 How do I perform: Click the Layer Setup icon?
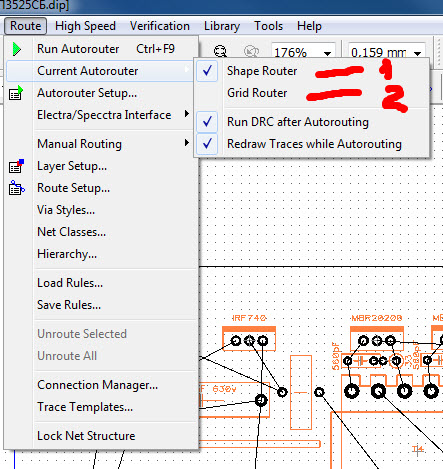click(16, 166)
